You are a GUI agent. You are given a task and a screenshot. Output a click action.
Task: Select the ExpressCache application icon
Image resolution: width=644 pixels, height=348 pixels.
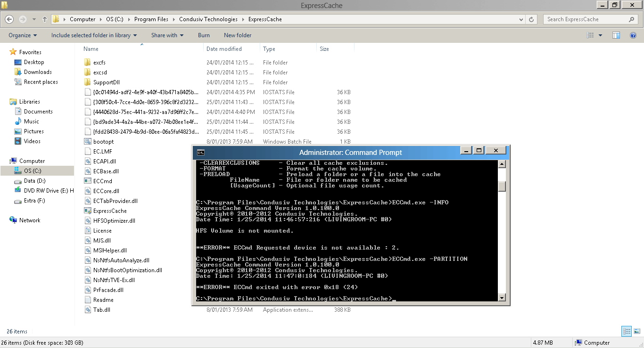(87, 211)
